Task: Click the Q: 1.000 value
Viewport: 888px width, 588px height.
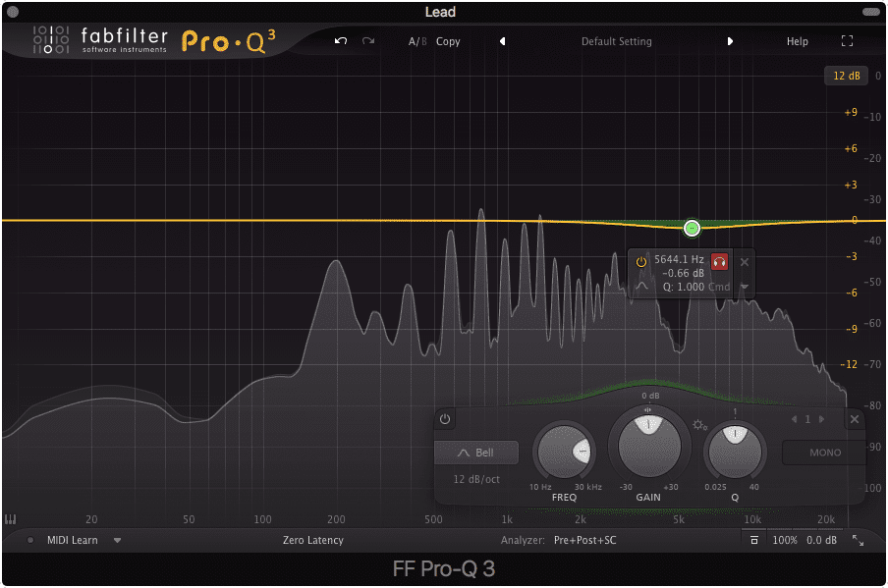Action: (x=684, y=287)
